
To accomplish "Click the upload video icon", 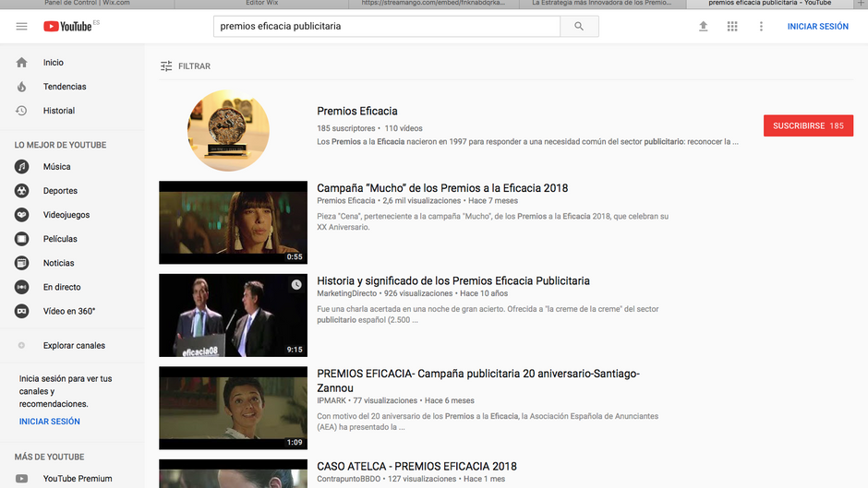I will 703,26.
